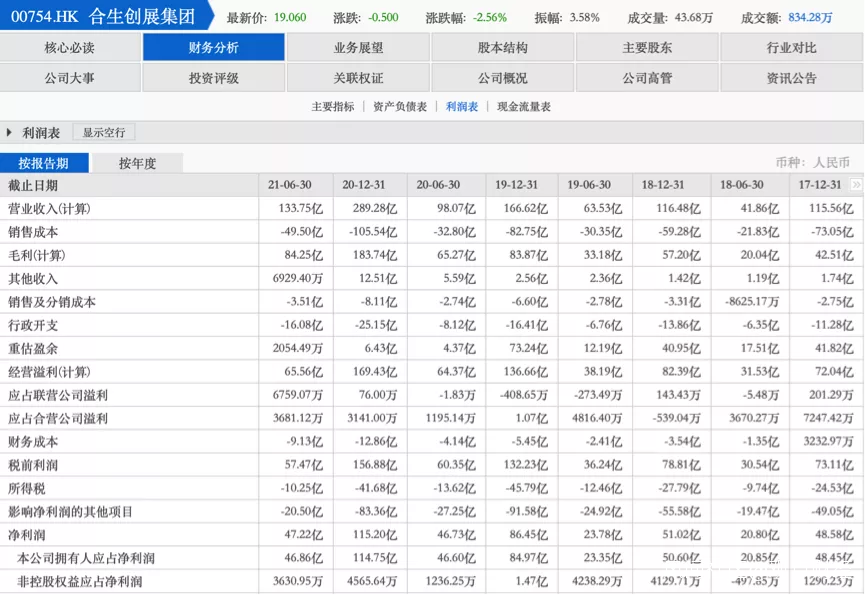Open the 现金流量表 link

[x=524, y=107]
